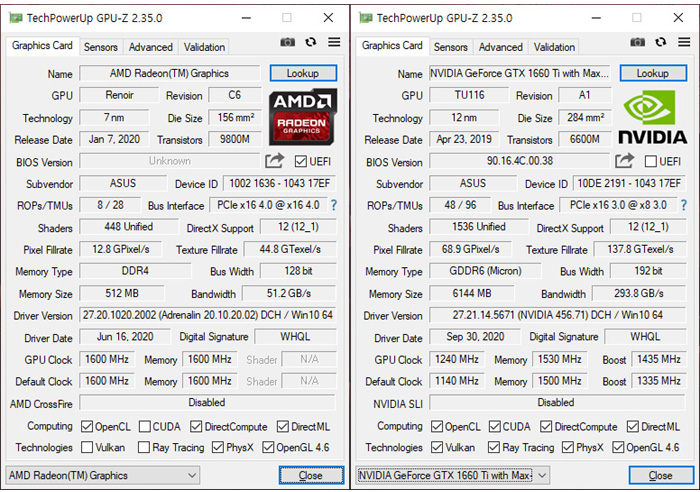Click the Driver Date value Sep 30, 2020
The image size is (700, 492).
pyautogui.click(x=475, y=337)
